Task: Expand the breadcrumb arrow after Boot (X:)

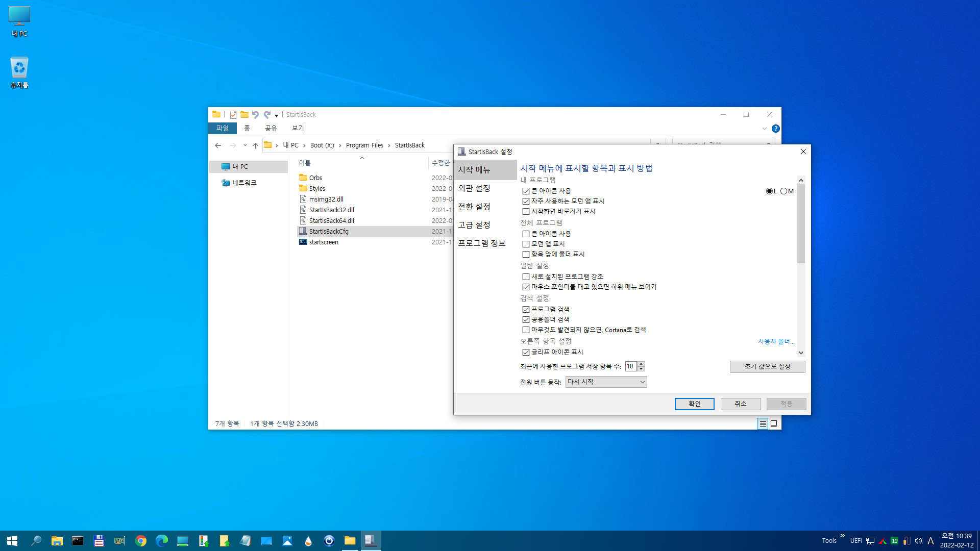Action: 340,145
